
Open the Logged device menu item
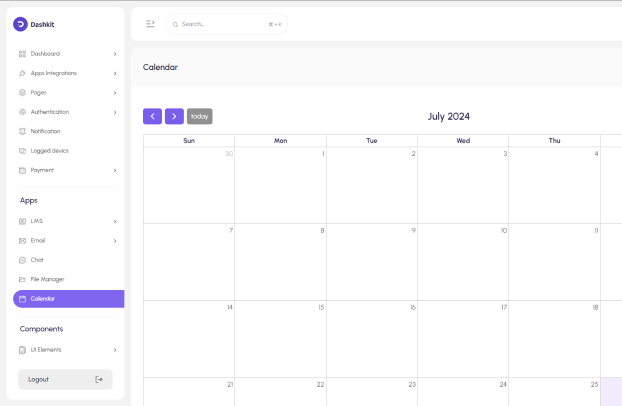click(x=68, y=151)
